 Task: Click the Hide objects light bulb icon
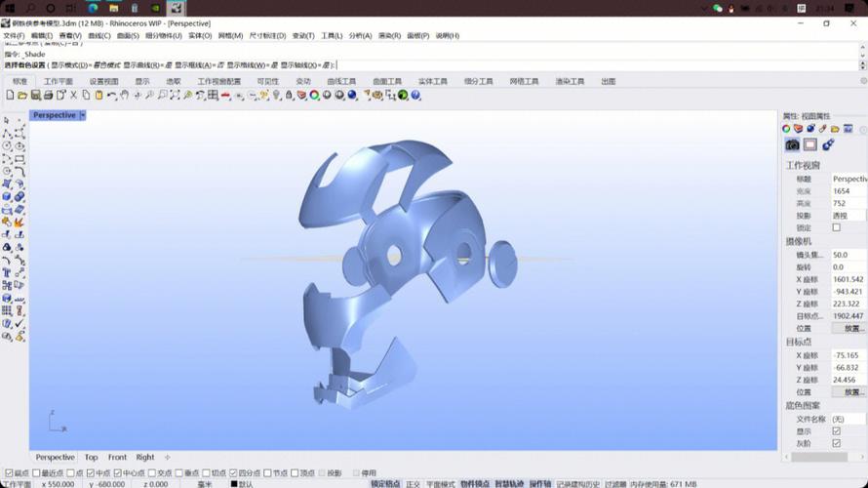click(x=276, y=96)
